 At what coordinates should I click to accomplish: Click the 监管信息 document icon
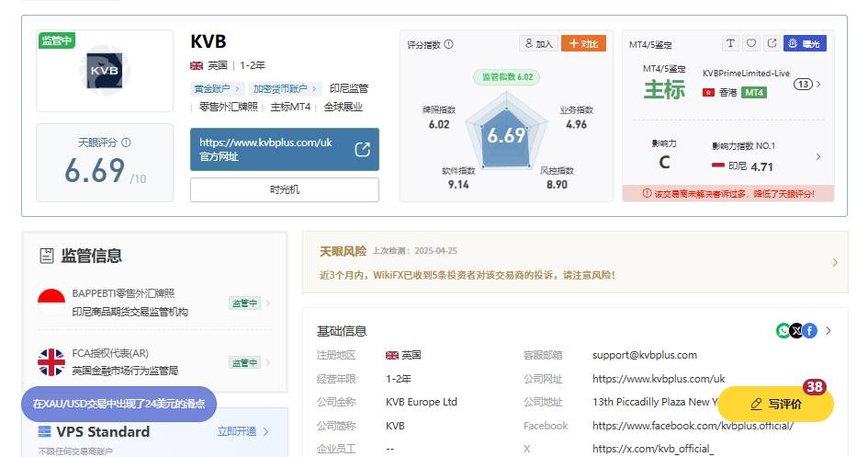(x=47, y=256)
